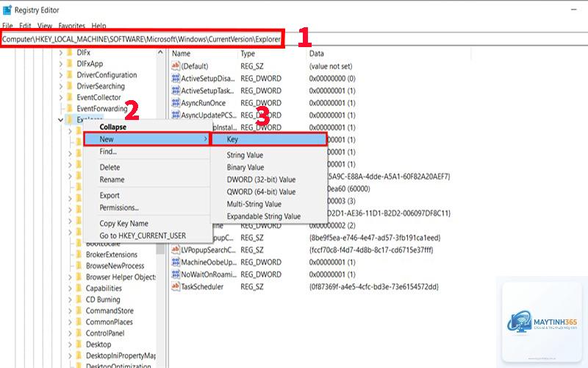The width and height of the screenshot is (588, 368).
Task: Click the CommonPlaces folder icon
Action: [79, 322]
